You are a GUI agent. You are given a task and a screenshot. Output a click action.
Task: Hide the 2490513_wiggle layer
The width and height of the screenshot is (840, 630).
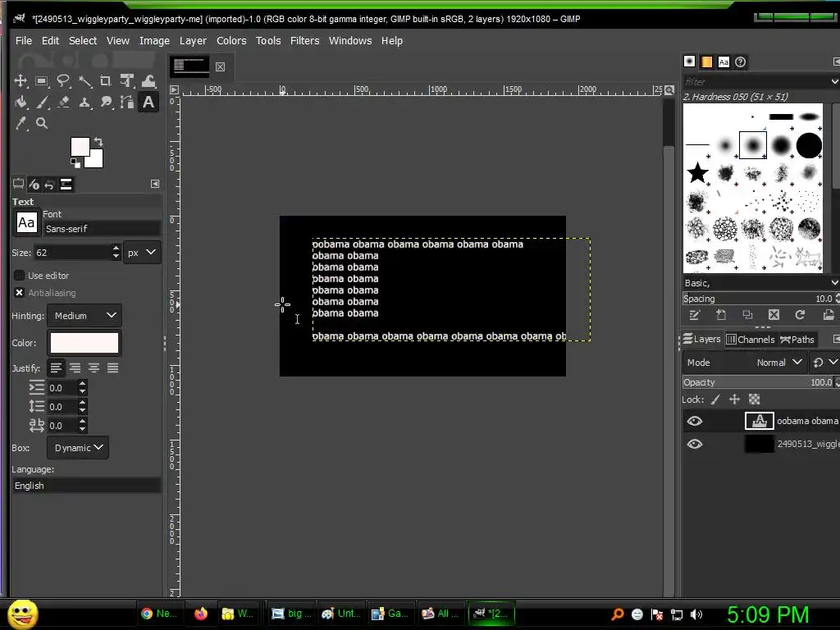click(x=695, y=444)
